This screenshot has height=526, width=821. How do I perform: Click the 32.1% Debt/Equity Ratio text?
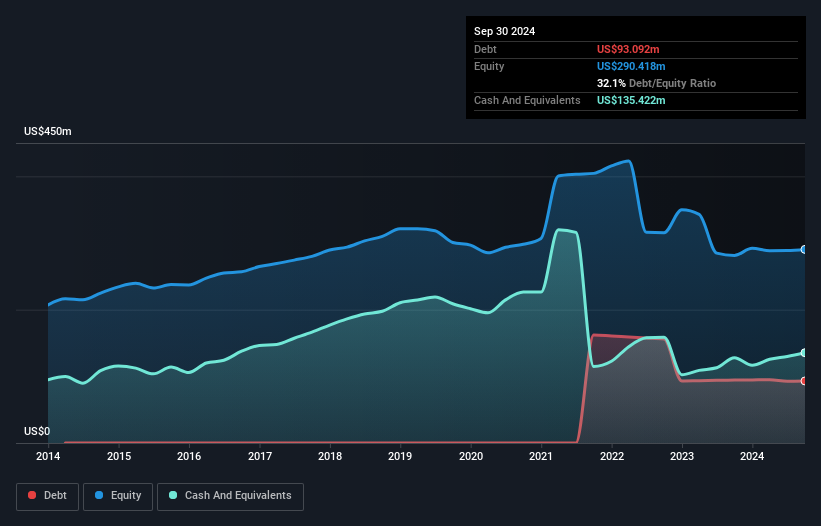(x=656, y=83)
